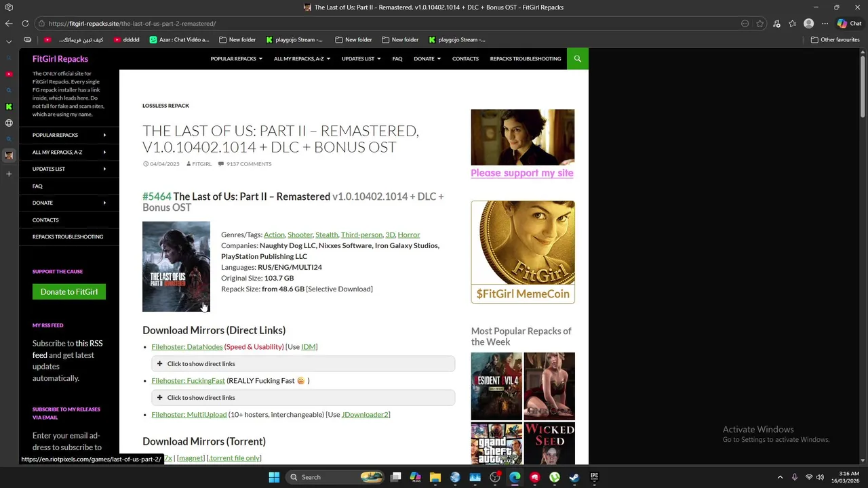
Task: Click The Last of Us cover image
Action: point(176,267)
